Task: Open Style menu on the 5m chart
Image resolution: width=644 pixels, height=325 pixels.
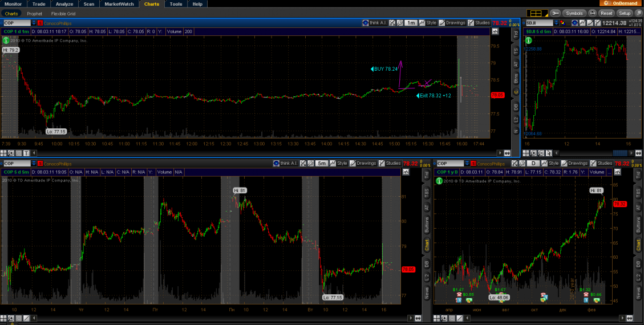Action: click(x=338, y=163)
